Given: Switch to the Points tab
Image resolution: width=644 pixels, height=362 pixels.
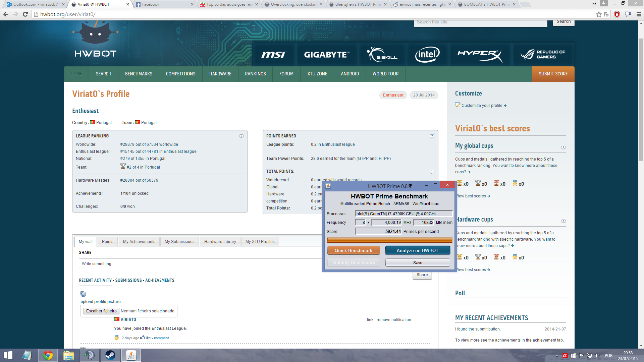Looking at the screenshot, I should pos(108,242).
